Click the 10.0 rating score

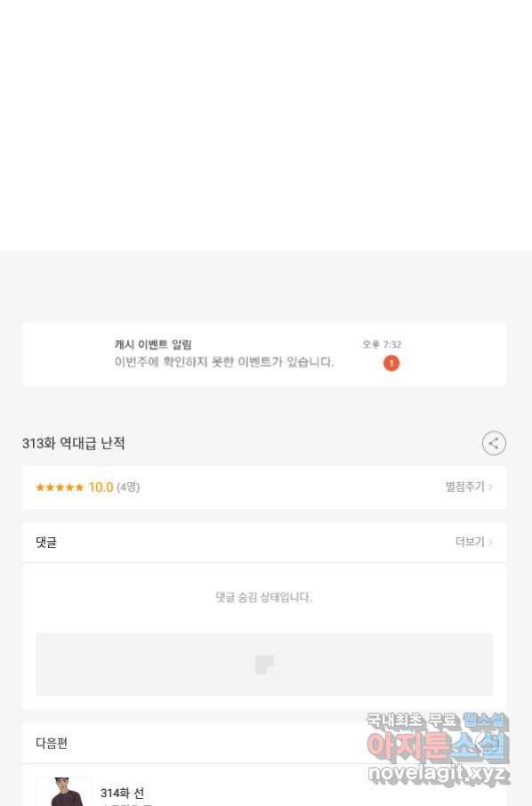click(x=101, y=487)
